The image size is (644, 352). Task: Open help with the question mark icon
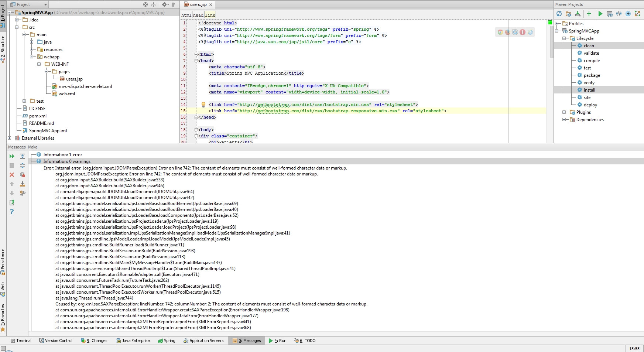(12, 212)
